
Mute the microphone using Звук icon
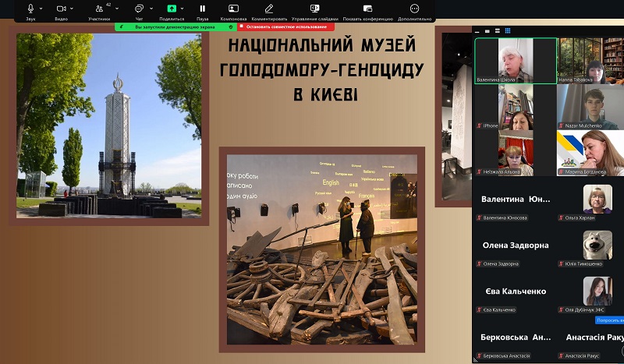pos(30,9)
